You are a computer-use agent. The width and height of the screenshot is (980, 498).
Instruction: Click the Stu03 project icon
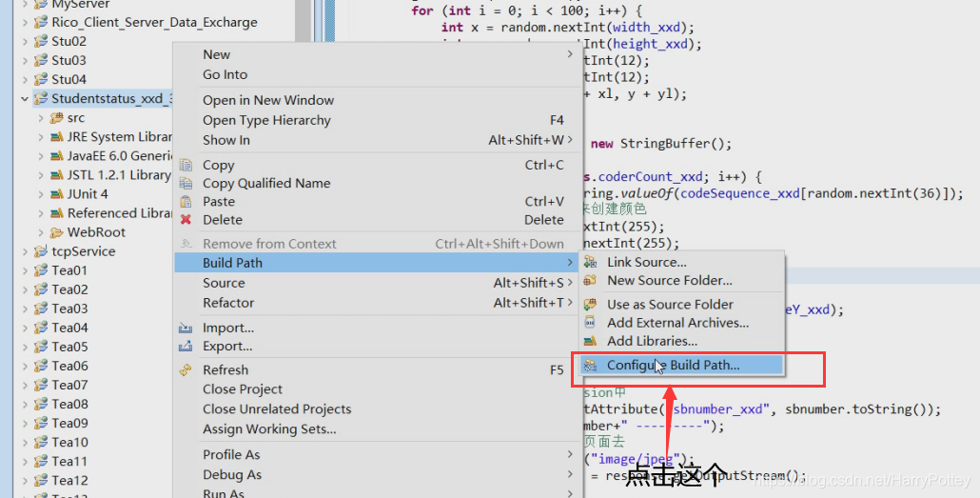point(41,60)
